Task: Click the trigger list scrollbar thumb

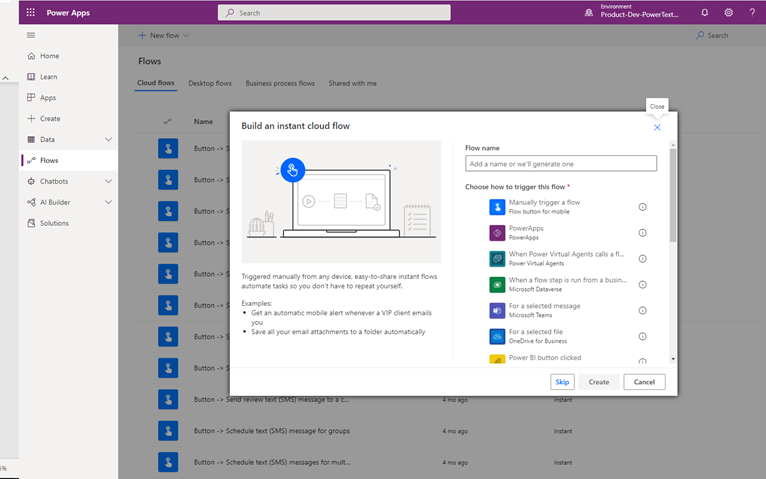Action: pos(673,195)
